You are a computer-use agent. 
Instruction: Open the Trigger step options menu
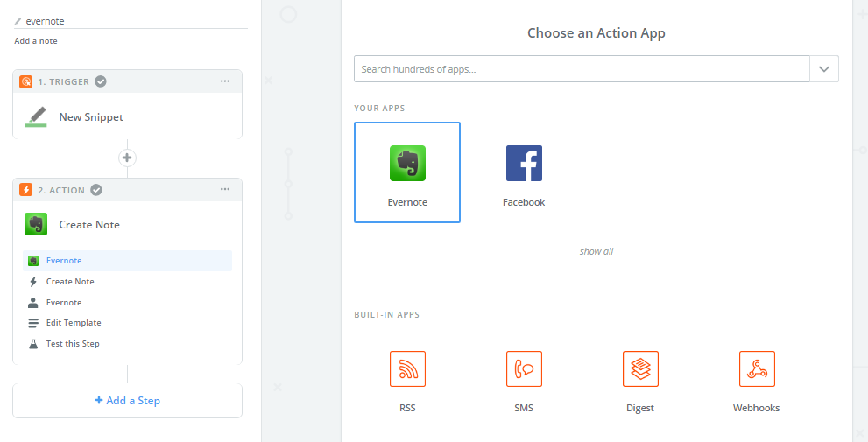pos(225,81)
